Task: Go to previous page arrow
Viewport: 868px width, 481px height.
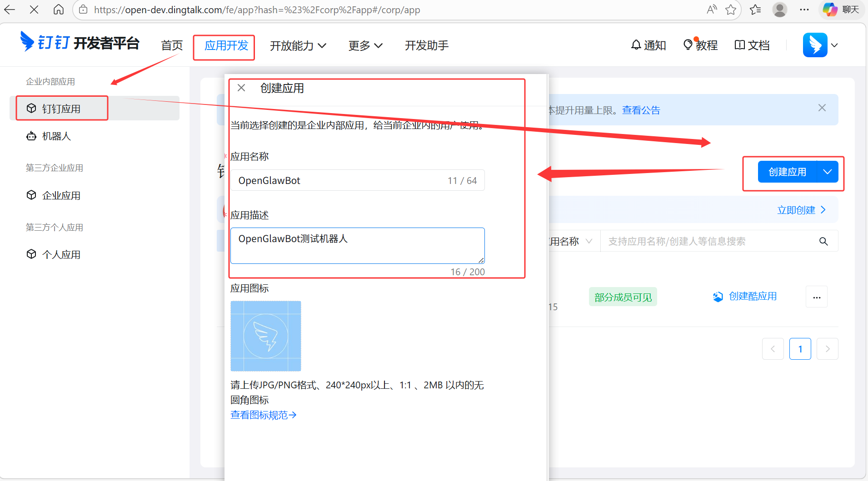Action: click(773, 349)
